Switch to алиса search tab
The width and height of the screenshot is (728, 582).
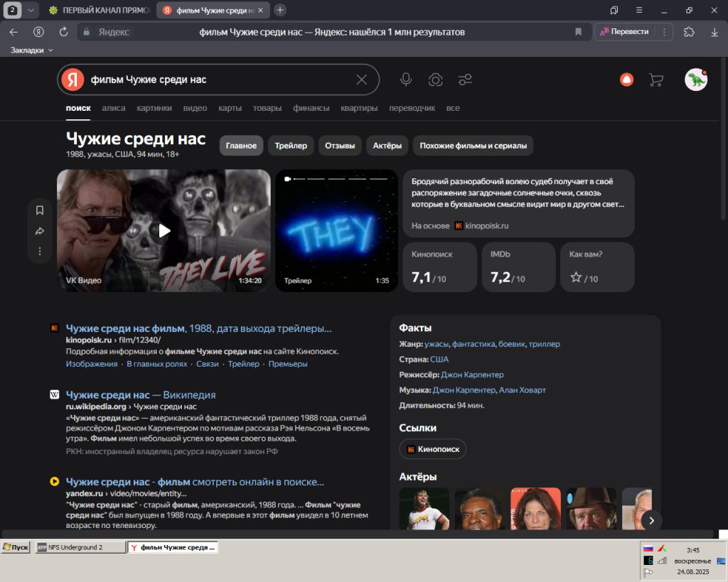[x=114, y=108]
